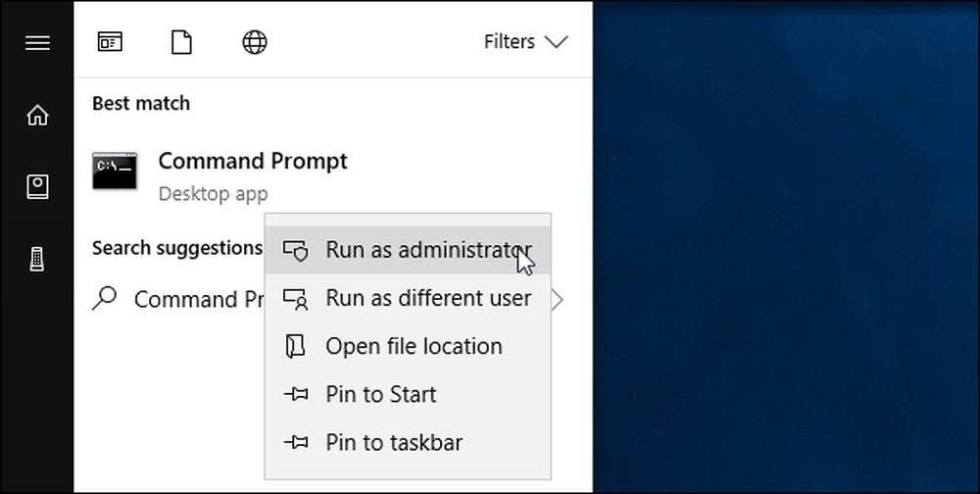Select Open file location

coord(408,346)
